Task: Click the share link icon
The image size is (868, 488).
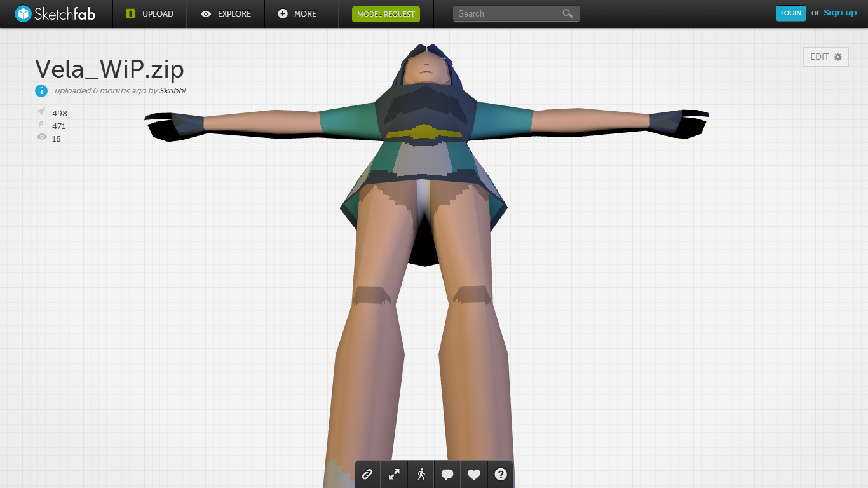Action: [x=367, y=474]
